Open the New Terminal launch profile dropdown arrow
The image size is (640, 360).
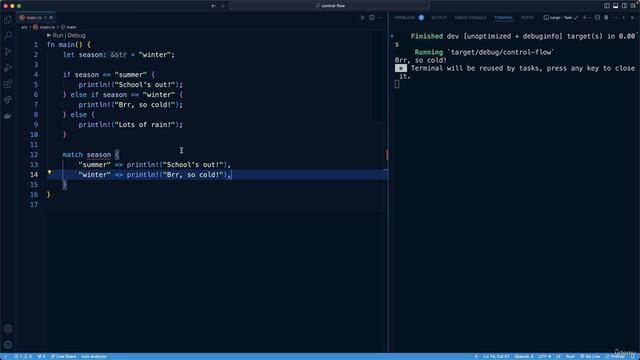point(590,18)
